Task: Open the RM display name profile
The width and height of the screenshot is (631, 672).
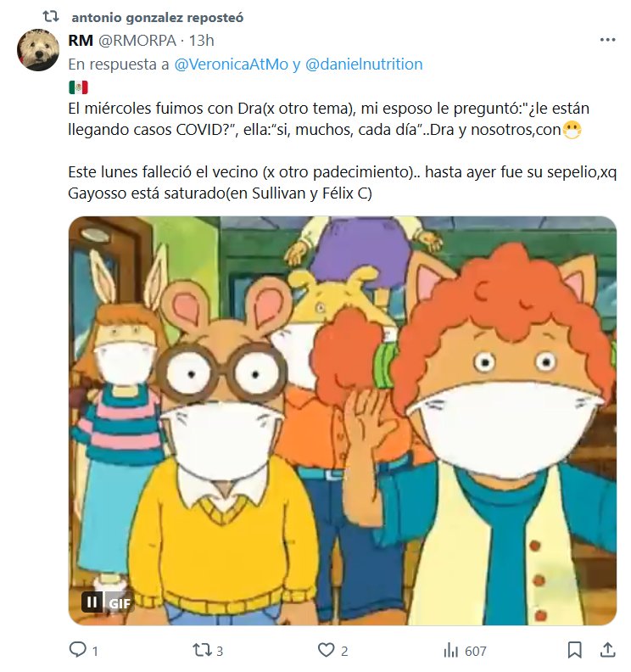Action: tap(81, 40)
